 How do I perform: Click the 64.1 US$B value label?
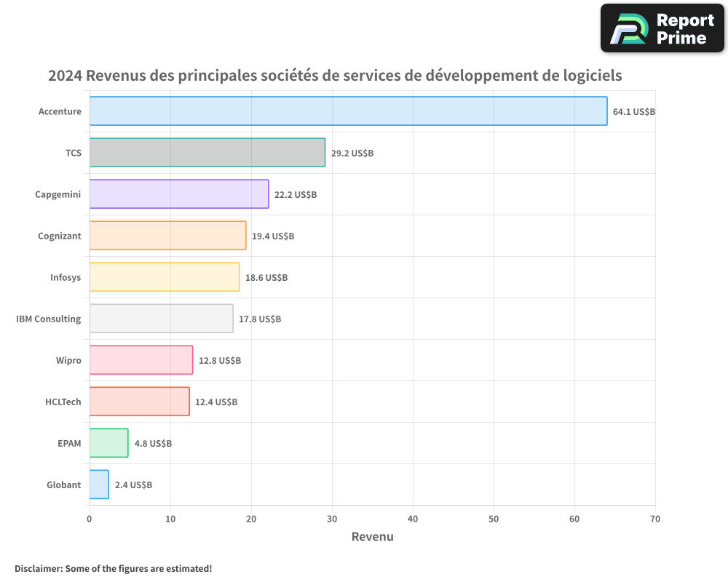pos(634,111)
